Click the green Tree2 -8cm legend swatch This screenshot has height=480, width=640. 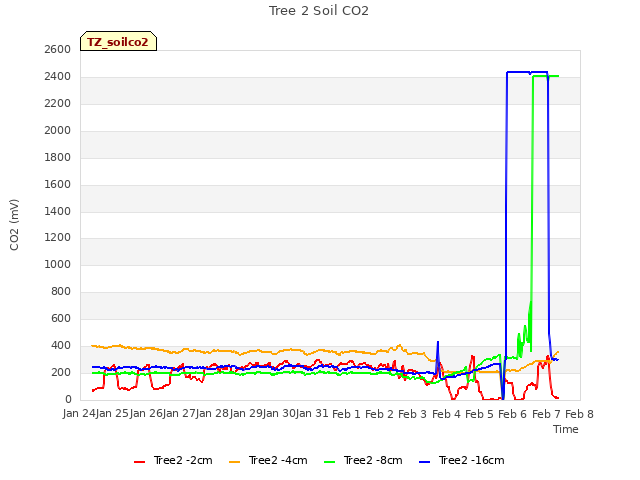click(329, 462)
